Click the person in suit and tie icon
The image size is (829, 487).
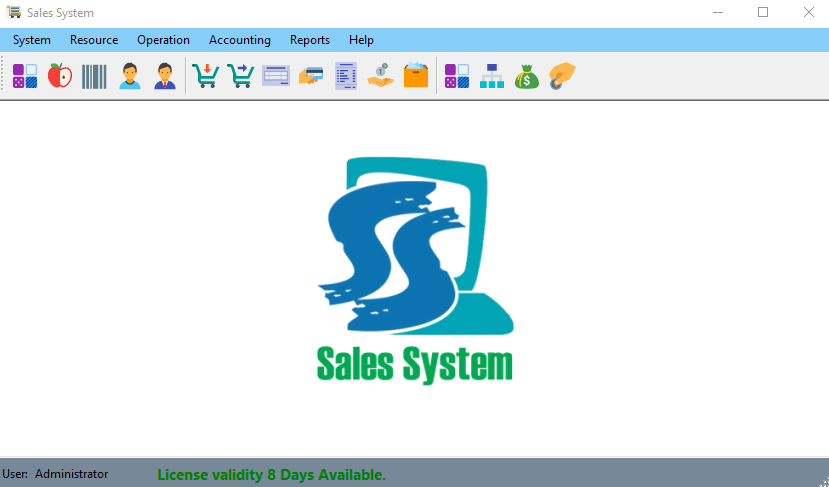[164, 76]
